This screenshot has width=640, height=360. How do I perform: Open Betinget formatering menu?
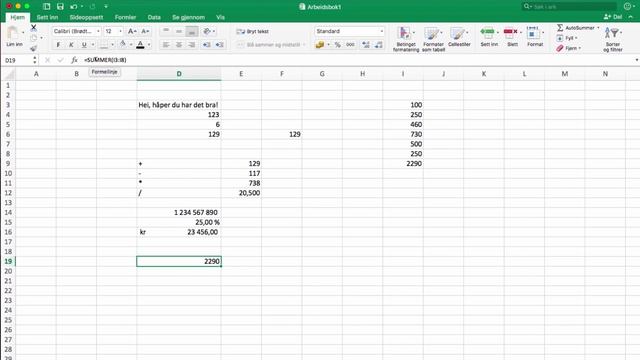coord(406,39)
